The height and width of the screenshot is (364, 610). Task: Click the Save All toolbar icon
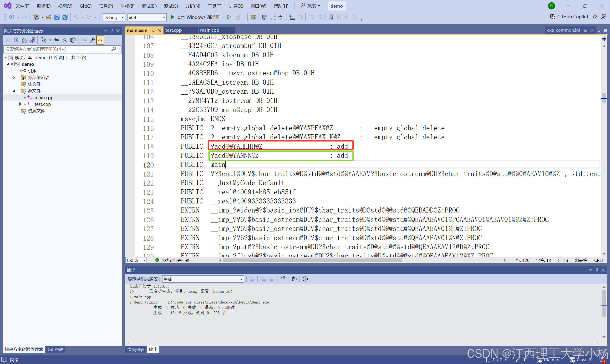pyautogui.click(x=65, y=17)
